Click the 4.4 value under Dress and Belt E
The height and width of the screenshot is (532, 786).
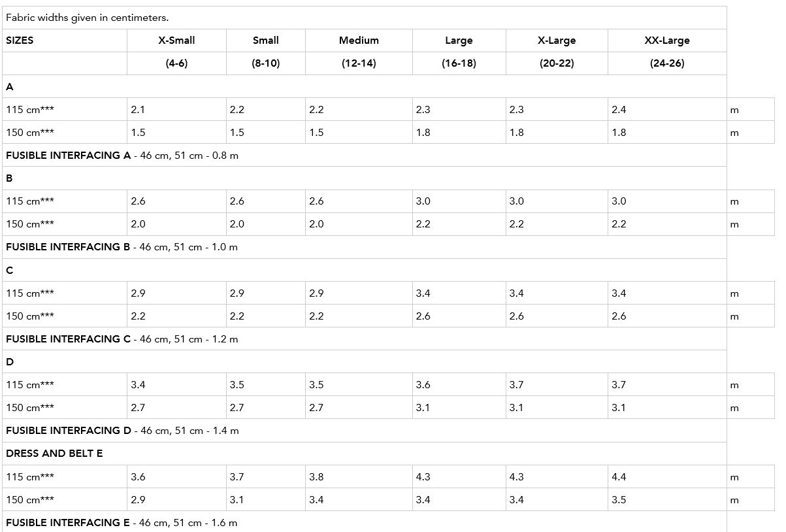(x=619, y=477)
